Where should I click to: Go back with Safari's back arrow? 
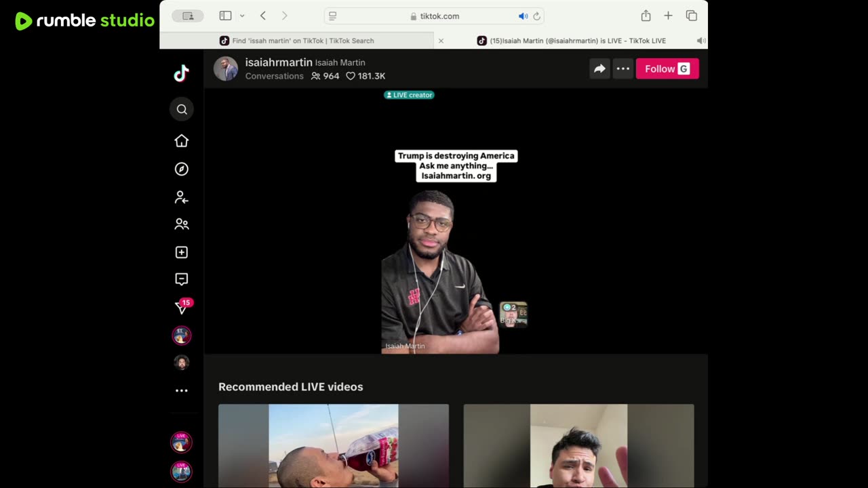[x=263, y=16]
